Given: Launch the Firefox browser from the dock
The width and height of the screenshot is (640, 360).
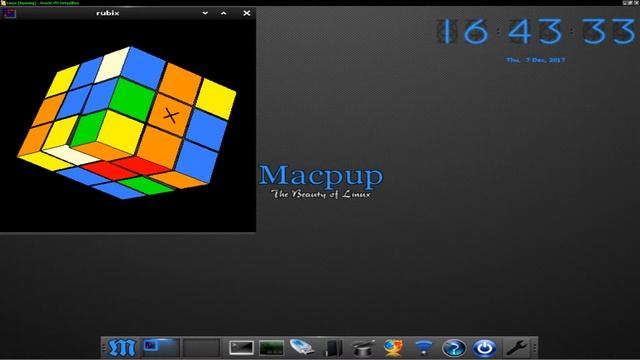Looking at the screenshot, I should coord(393,348).
